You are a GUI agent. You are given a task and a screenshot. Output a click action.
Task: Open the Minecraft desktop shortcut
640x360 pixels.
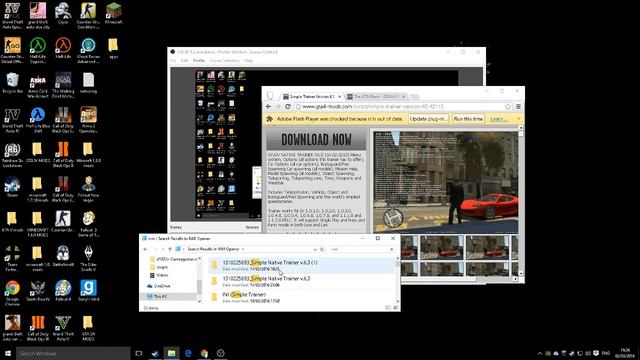pyautogui.click(x=113, y=13)
